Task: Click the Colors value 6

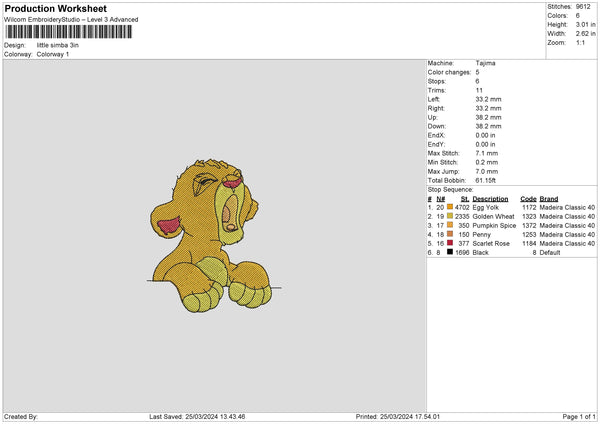Action: (578, 16)
